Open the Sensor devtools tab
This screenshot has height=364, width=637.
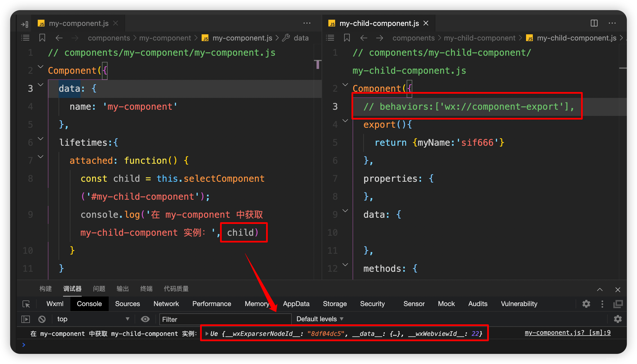(414, 304)
